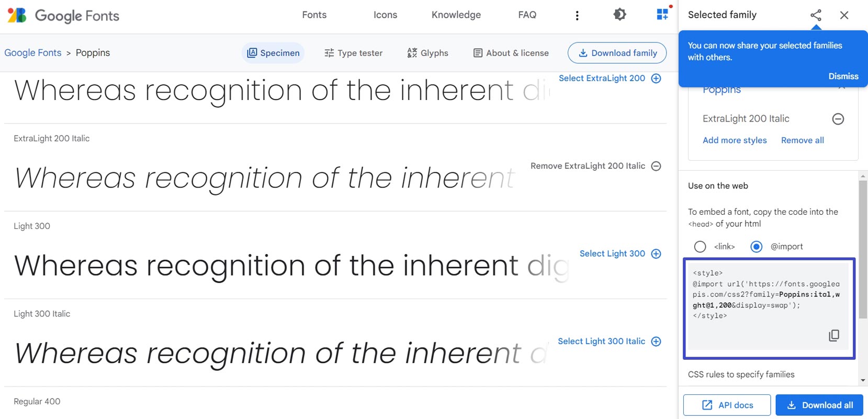This screenshot has width=868, height=419.
Task: Open the Fonts navigation item
Action: pyautogui.click(x=314, y=15)
